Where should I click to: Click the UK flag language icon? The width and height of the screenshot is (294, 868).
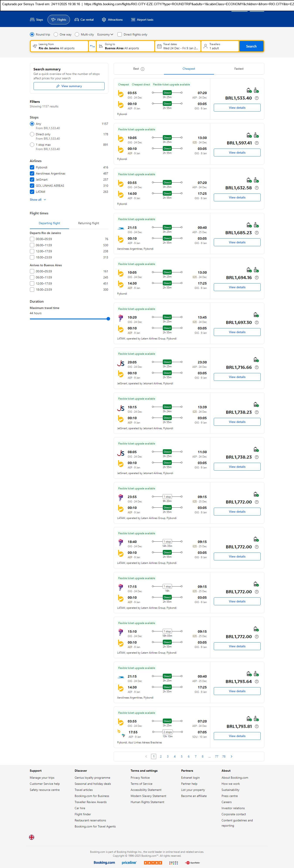pyautogui.click(x=32, y=837)
